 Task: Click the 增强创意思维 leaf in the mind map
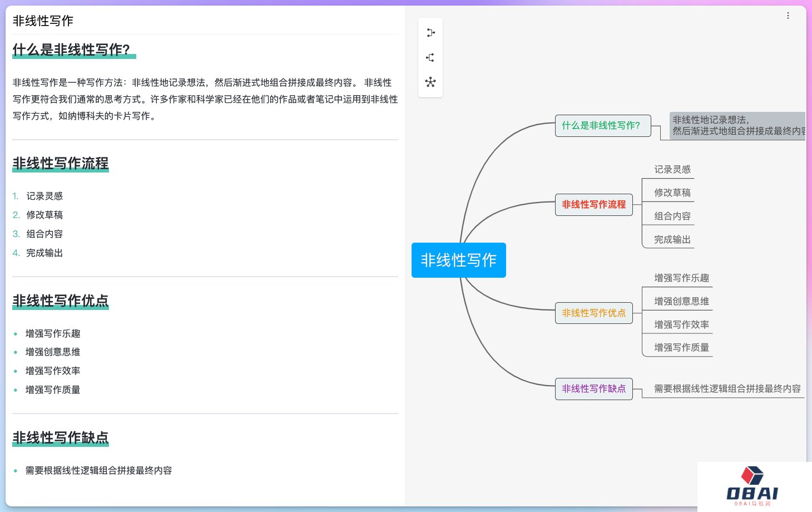click(x=681, y=301)
